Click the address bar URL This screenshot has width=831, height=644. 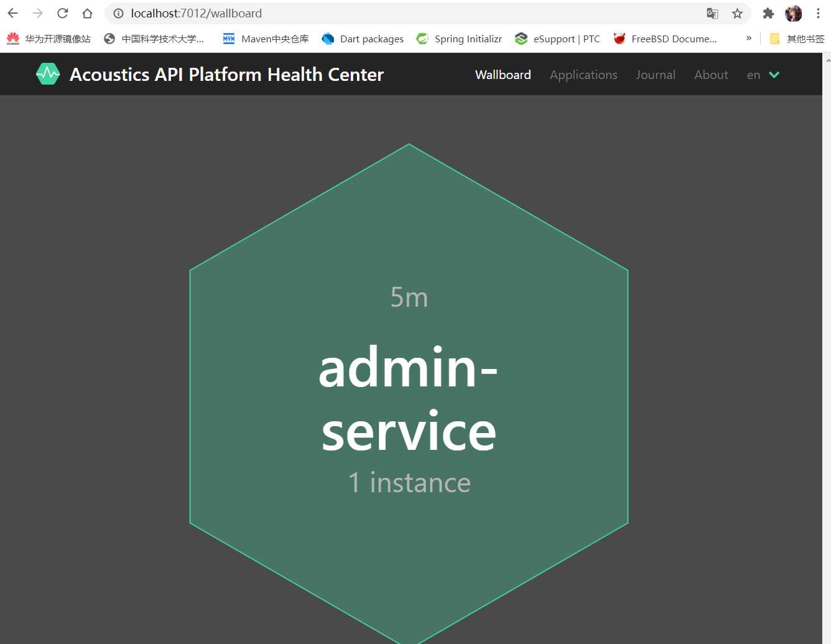click(x=196, y=13)
